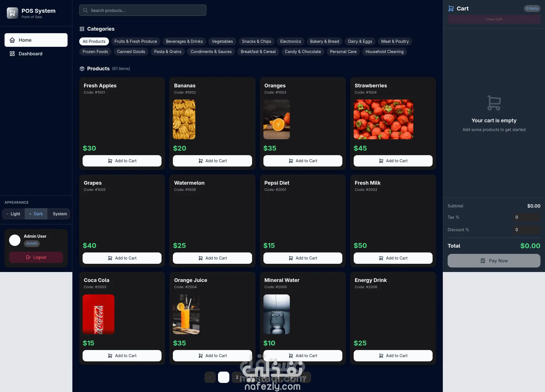The width and height of the screenshot is (545, 392).
Task: Add Strawberries to the cart
Action: (393, 161)
